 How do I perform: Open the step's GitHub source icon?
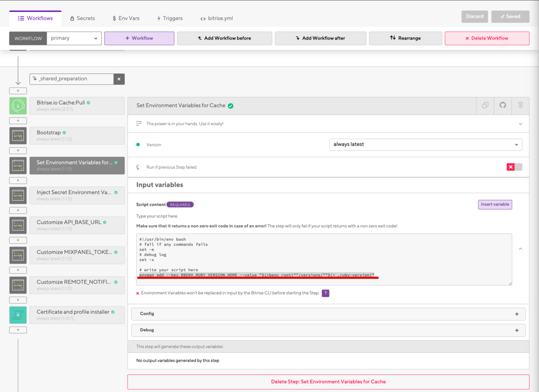pyautogui.click(x=503, y=106)
